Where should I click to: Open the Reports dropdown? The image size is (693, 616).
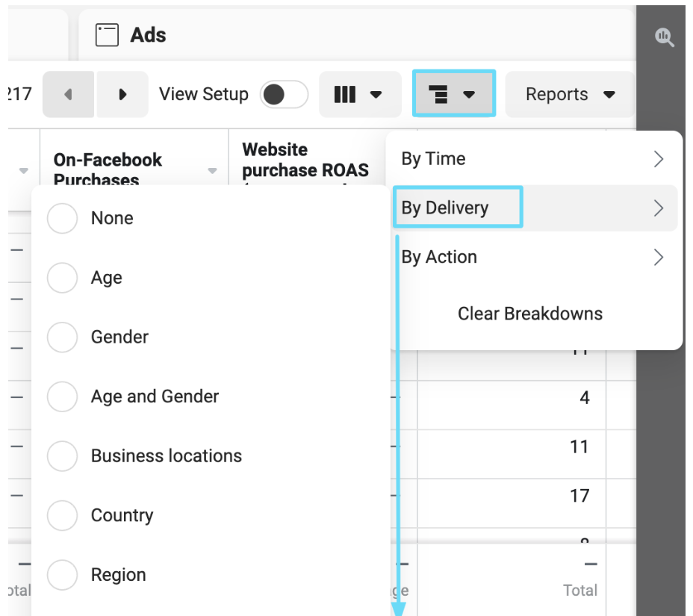570,94
